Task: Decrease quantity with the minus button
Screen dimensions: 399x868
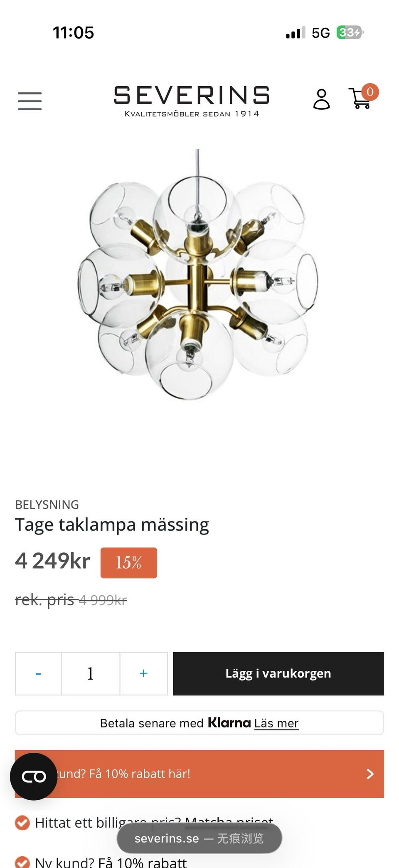Action: [38, 673]
